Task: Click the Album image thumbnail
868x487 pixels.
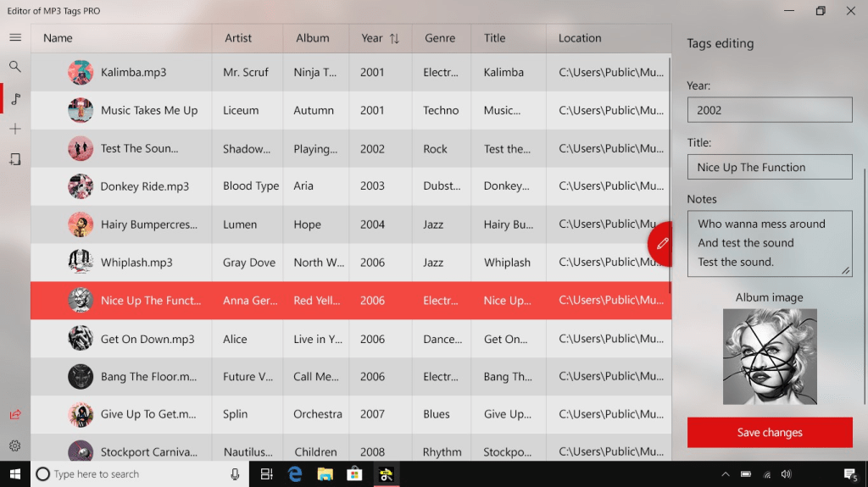Action: (770, 357)
